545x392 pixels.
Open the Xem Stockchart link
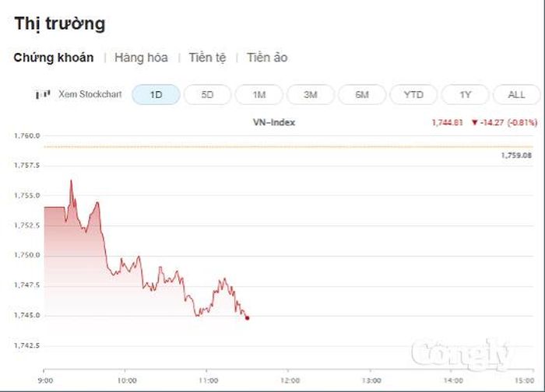(90, 94)
